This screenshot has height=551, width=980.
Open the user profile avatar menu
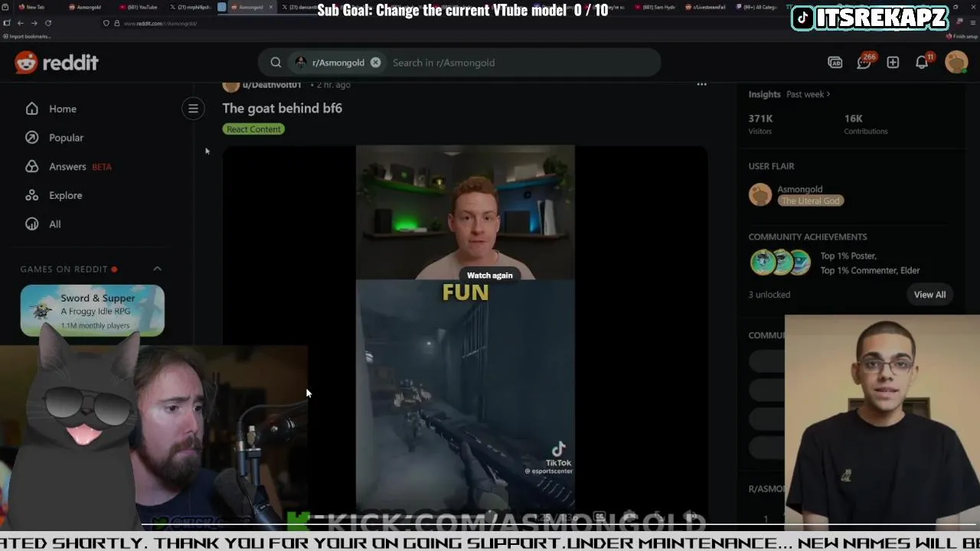click(x=956, y=63)
